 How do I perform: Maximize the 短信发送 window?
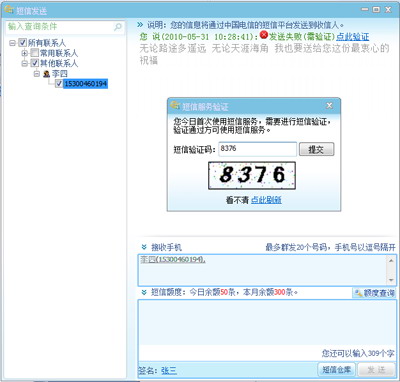376,9
